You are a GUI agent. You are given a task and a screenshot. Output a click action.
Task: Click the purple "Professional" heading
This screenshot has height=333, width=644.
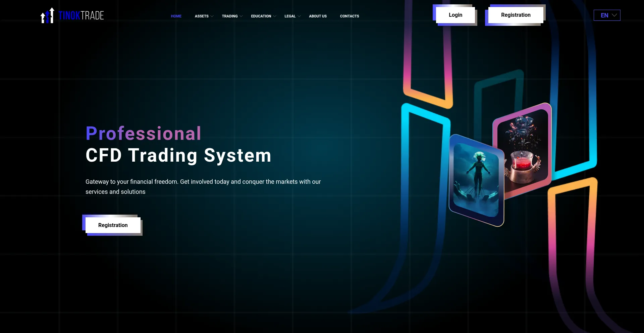tap(144, 133)
